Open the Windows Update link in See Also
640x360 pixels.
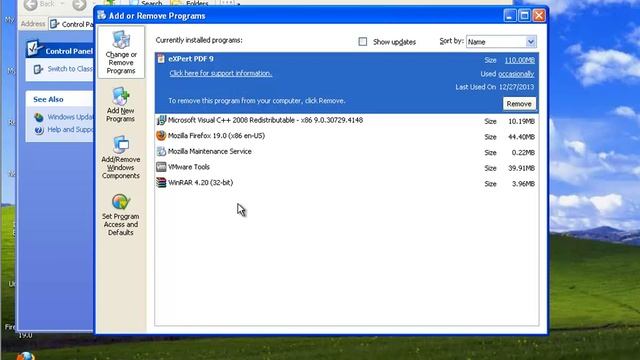(70, 117)
